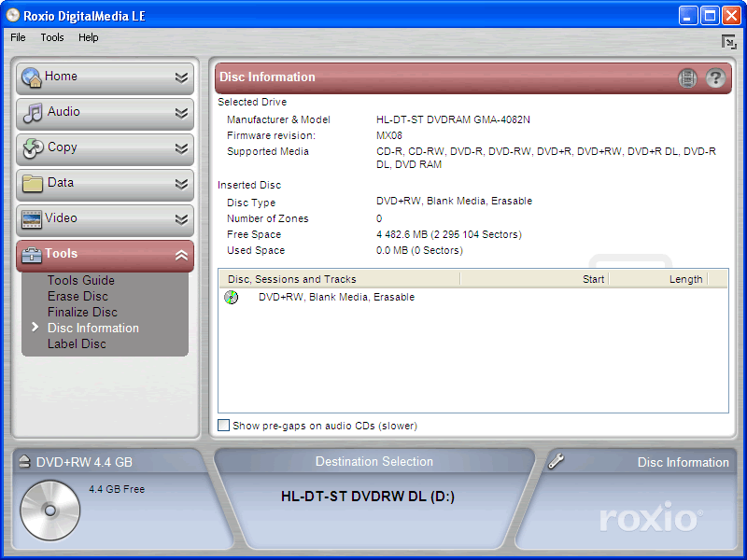This screenshot has width=747, height=560.
Task: Click the Length column header
Action: 658,279
